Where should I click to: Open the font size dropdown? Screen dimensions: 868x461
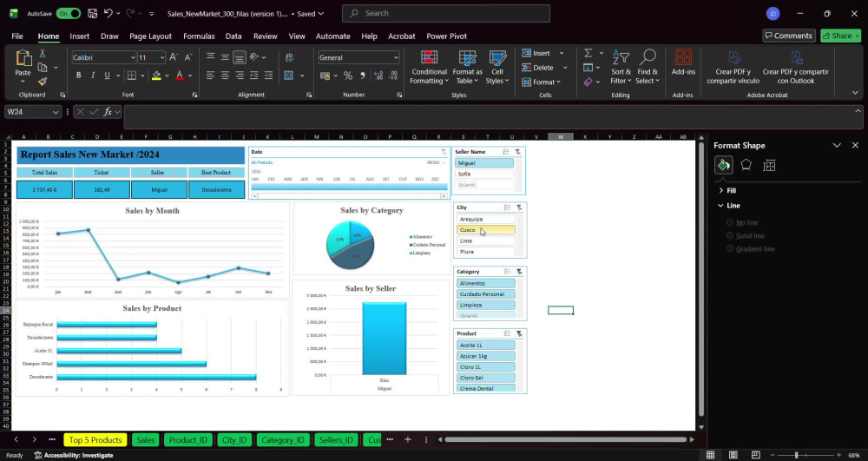(x=162, y=57)
